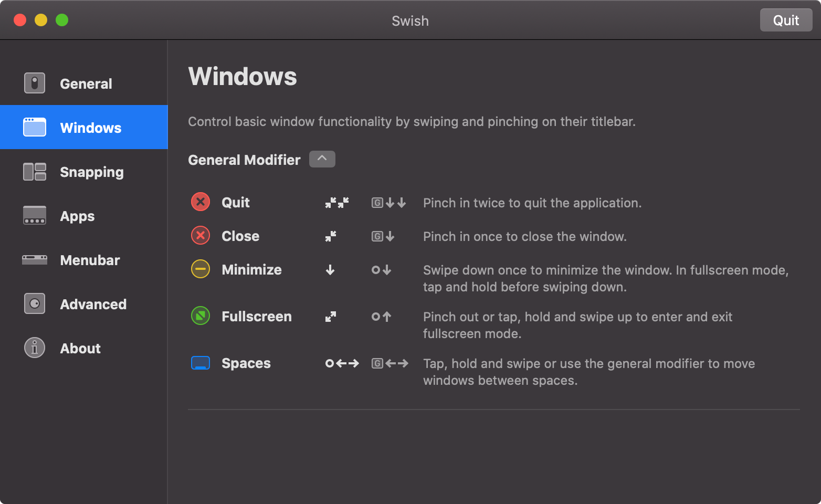Click the modifier left-right shortcut for Spaces

(390, 363)
